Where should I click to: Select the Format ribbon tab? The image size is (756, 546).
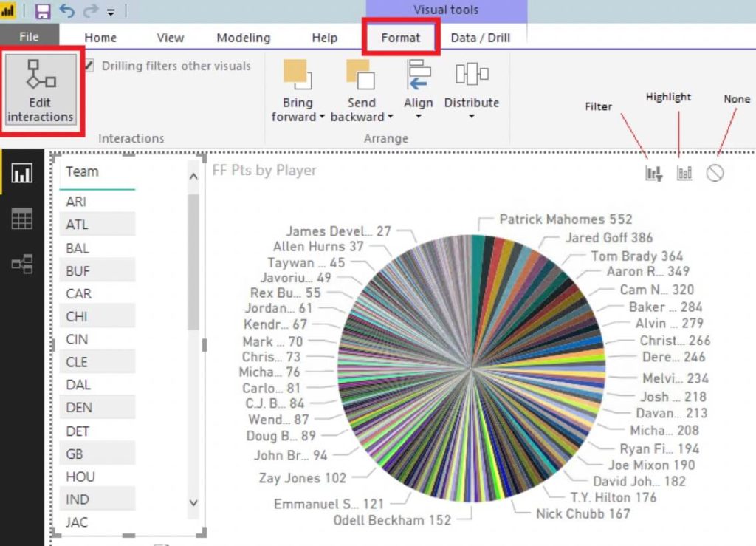click(x=401, y=38)
